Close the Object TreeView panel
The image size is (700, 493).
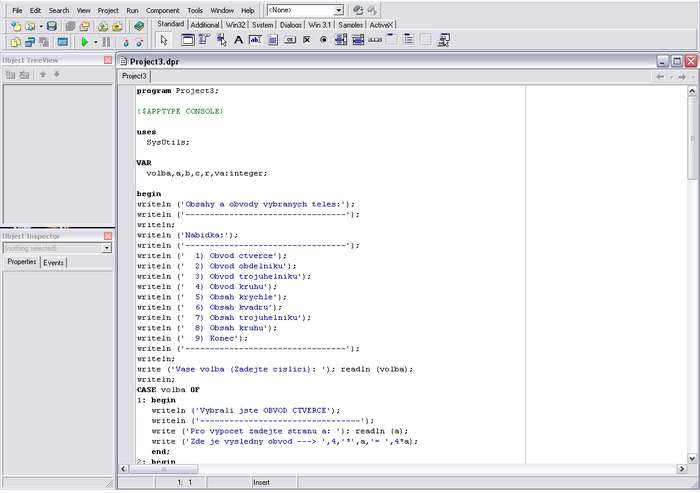108,60
